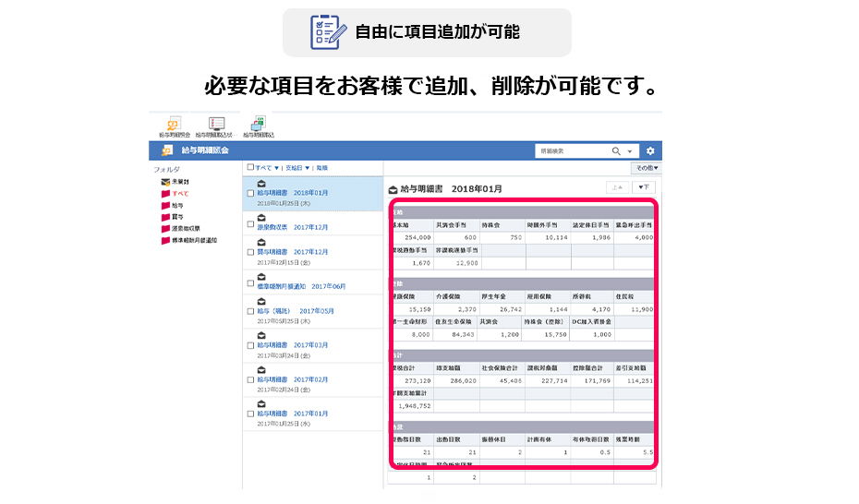Focus the 明細検索 search field

pos(573,151)
